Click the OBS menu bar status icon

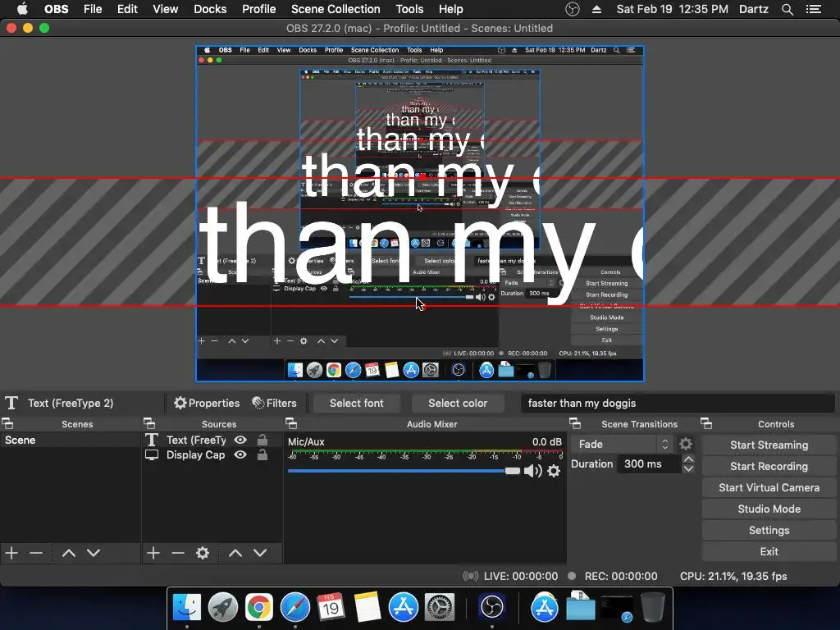pos(573,9)
